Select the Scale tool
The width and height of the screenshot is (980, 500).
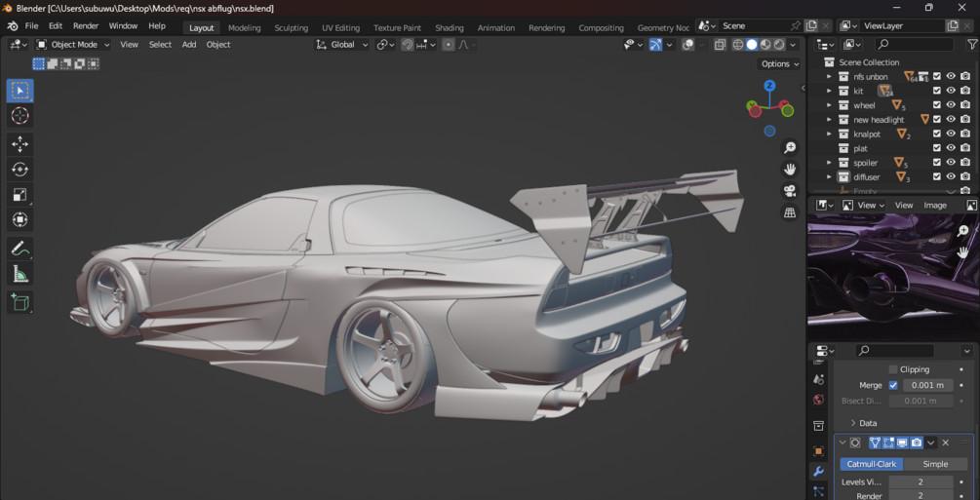click(x=20, y=194)
